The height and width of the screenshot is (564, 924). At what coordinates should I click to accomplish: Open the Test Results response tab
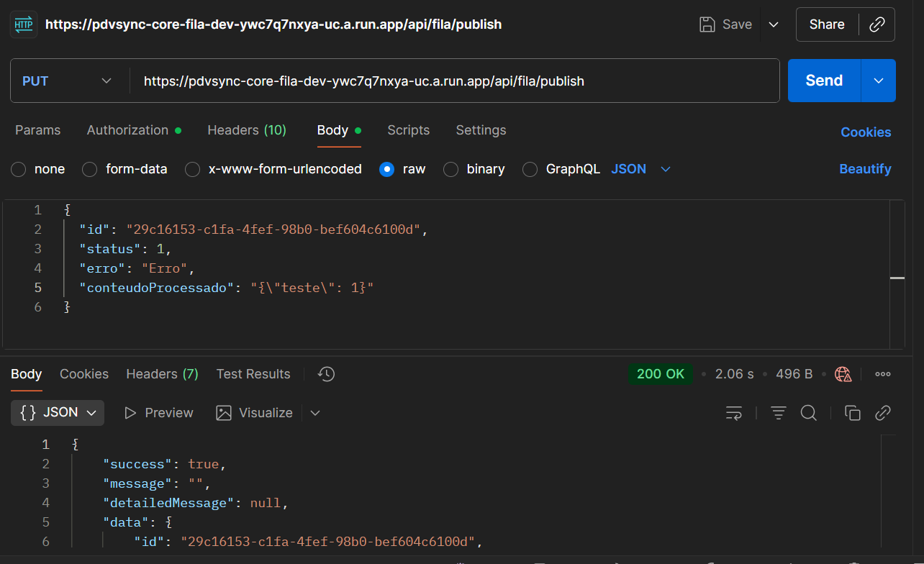point(253,374)
